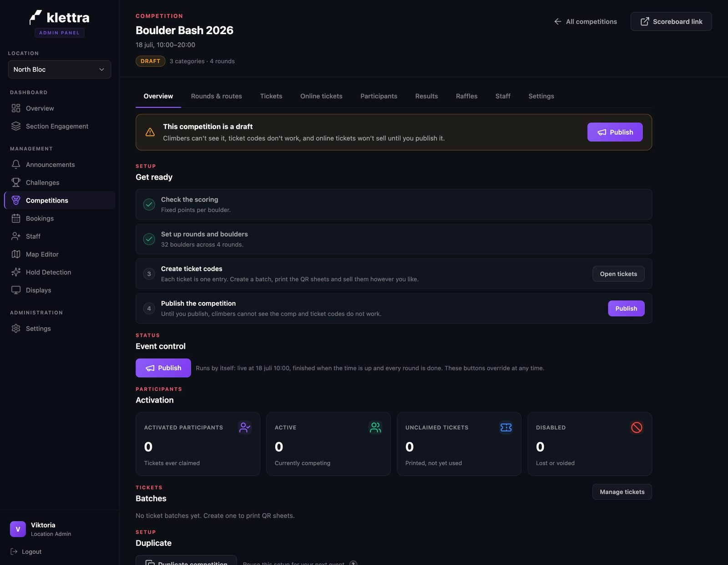Click Publish in the Publish the competition row
This screenshot has height=565, width=728.
pos(626,308)
